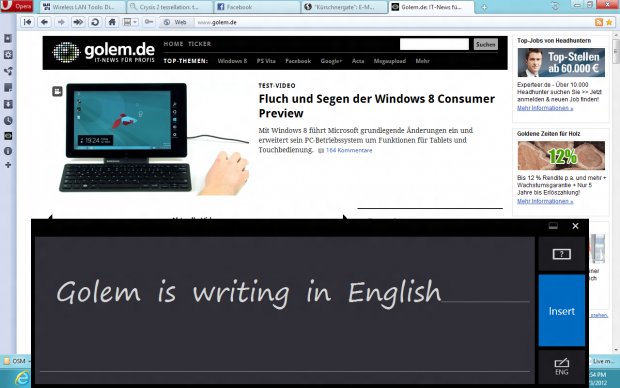Add a panel with the sidebar plus icon
Image resolution: width=620 pixels, height=388 pixels.
tap(8, 165)
